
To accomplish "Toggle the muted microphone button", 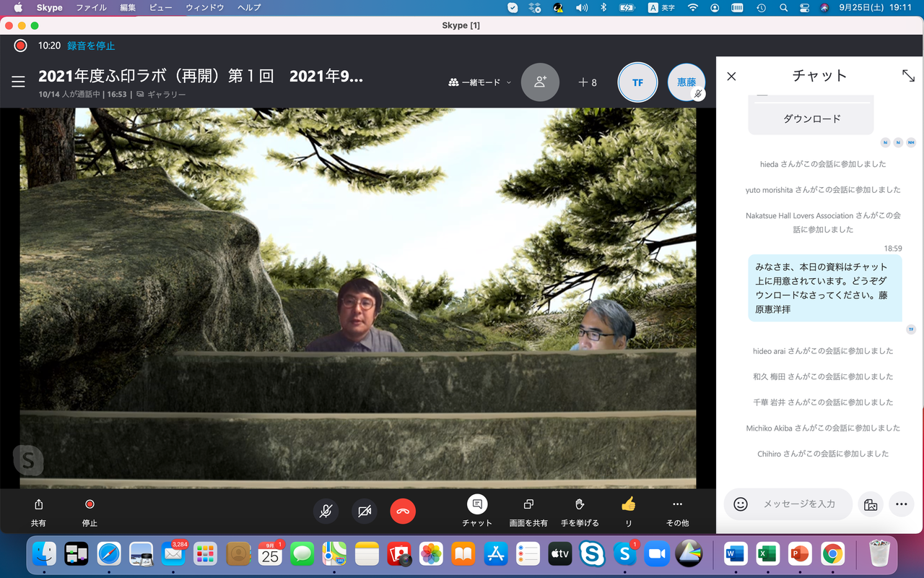I will 326,512.
